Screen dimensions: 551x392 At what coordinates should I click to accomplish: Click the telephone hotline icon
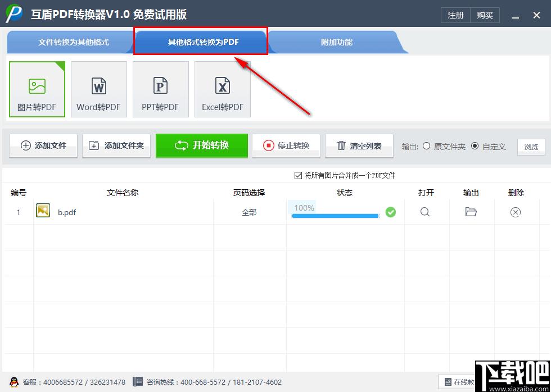[x=138, y=382]
